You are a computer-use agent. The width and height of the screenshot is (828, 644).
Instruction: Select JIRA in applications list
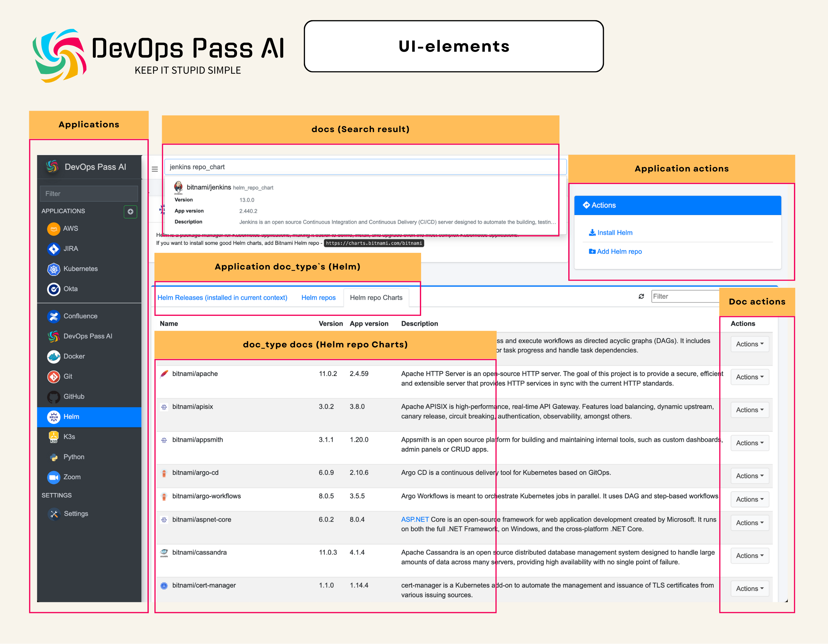[x=71, y=249]
